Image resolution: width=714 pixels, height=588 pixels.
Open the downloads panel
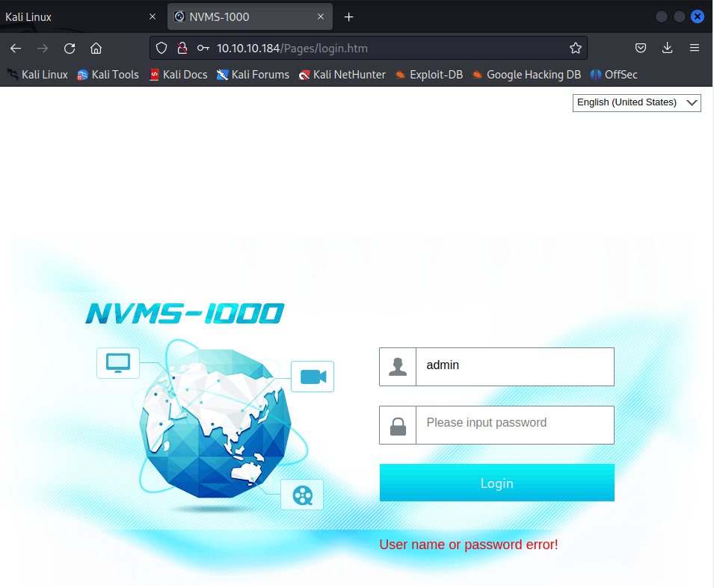pos(667,48)
